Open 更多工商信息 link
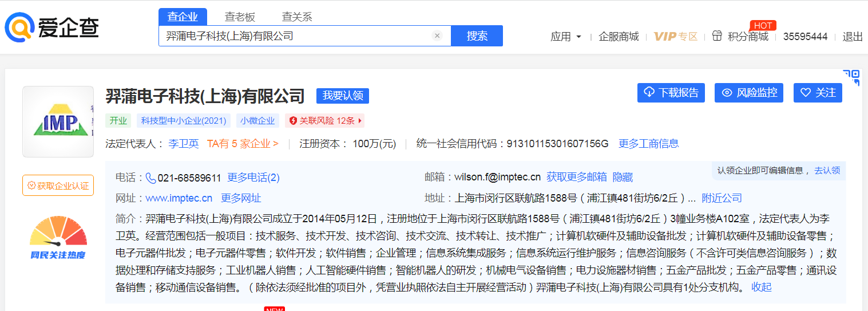 coord(649,144)
